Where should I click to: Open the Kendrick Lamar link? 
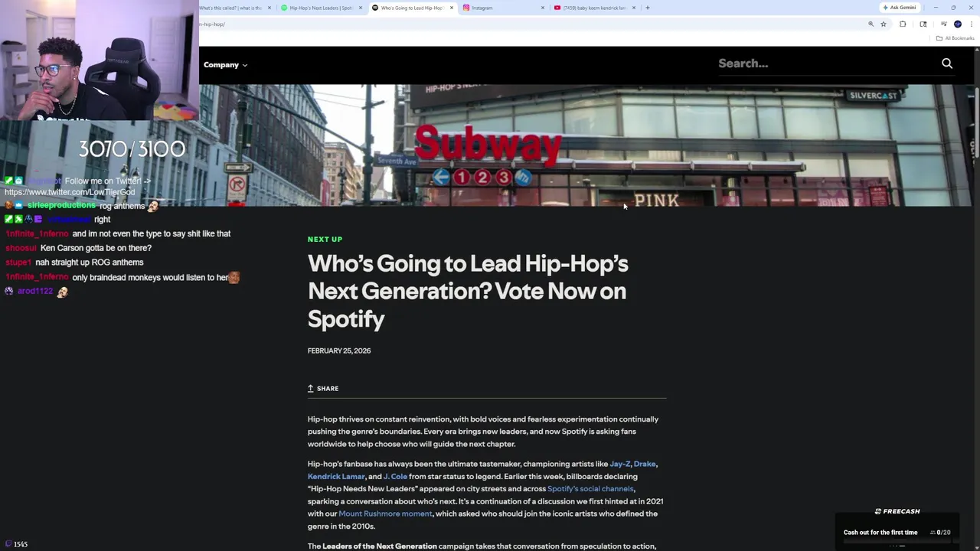point(336,476)
